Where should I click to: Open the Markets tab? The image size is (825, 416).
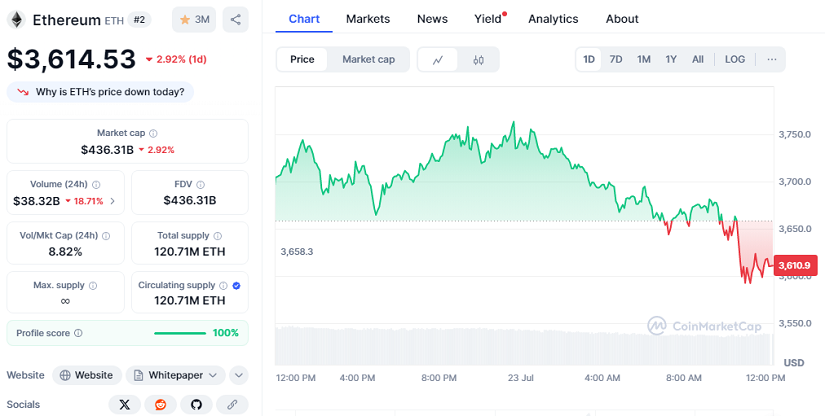(x=368, y=19)
